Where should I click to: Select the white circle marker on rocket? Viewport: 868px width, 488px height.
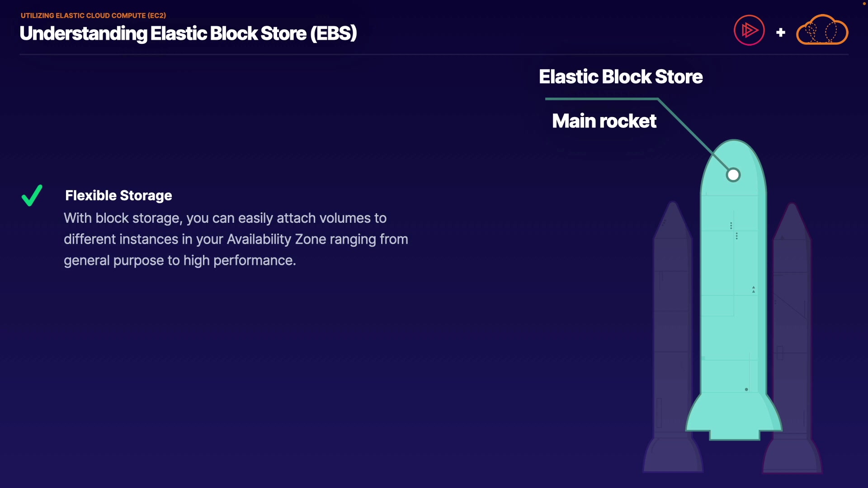pos(733,175)
